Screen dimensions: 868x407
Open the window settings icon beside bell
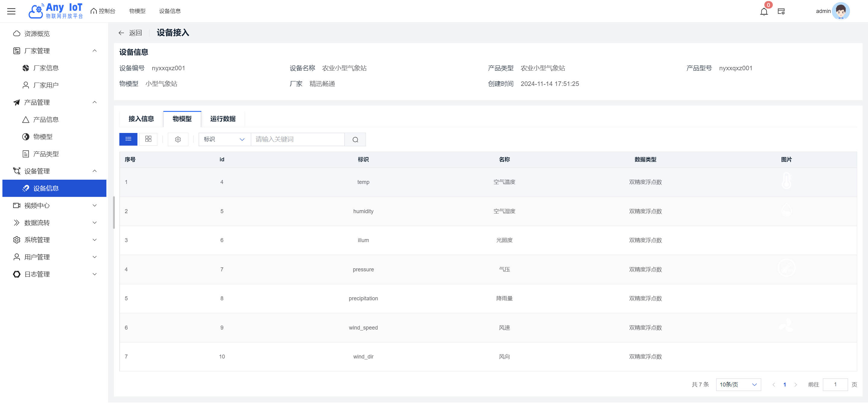[781, 11]
